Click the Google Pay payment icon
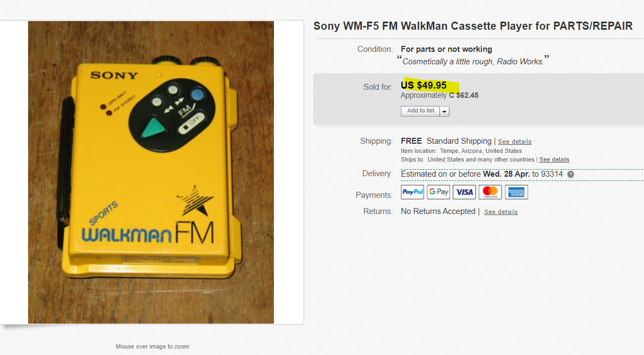The height and width of the screenshot is (355, 644). (439, 192)
